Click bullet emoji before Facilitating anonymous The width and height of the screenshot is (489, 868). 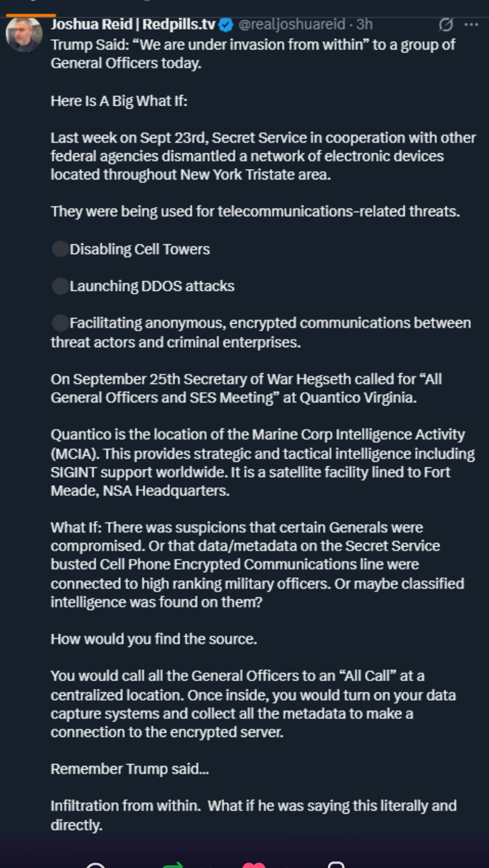coord(60,323)
